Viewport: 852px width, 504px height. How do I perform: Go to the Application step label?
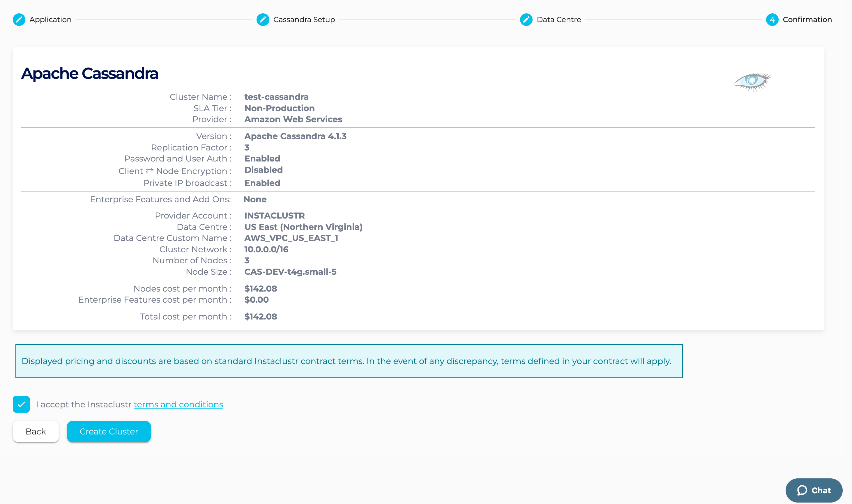pyautogui.click(x=50, y=20)
